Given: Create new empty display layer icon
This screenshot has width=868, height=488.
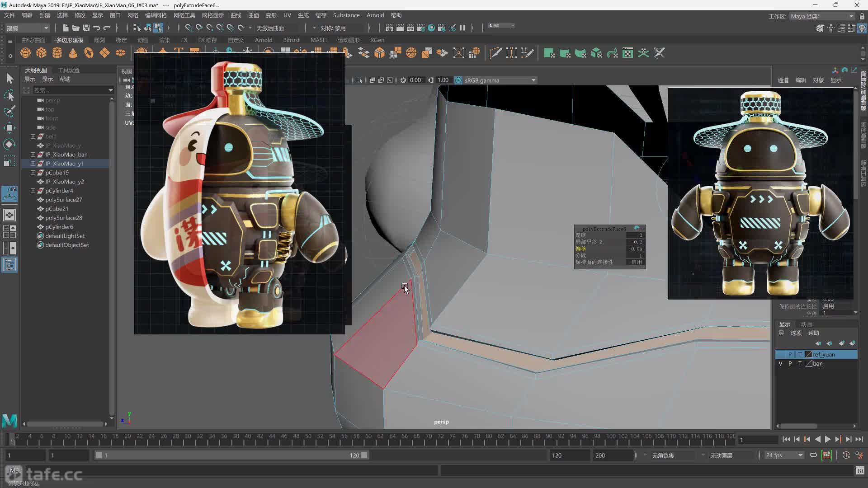Looking at the screenshot, I should point(842,343).
